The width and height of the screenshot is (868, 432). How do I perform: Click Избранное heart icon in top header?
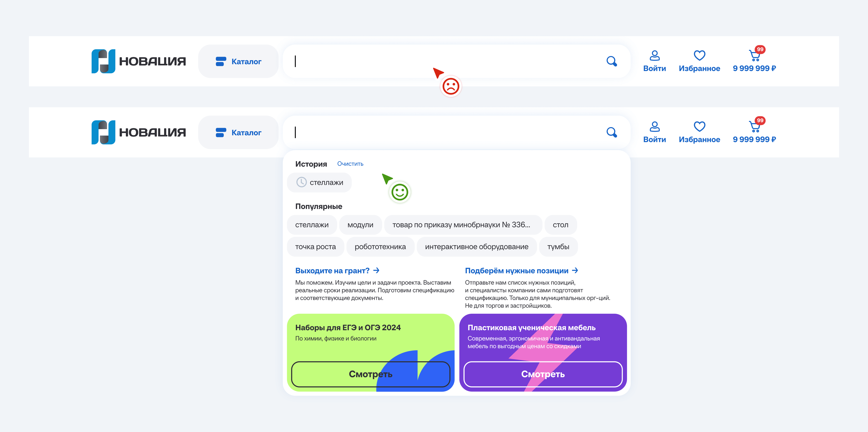point(699,56)
